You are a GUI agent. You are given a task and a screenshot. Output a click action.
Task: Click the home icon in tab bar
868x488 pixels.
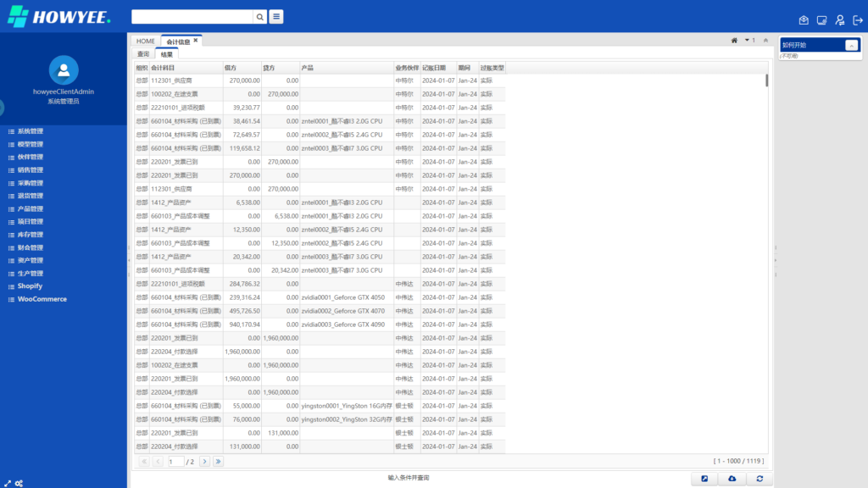click(734, 41)
